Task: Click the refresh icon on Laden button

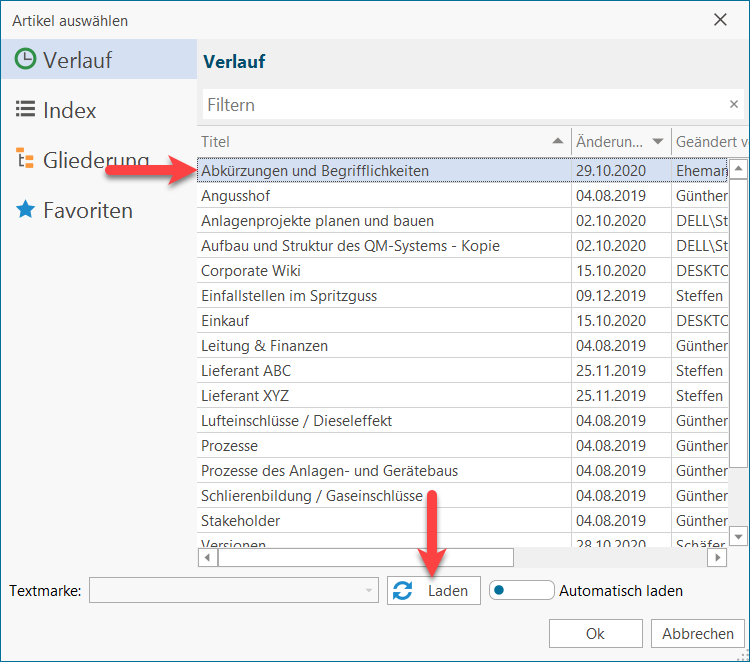Action: pyautogui.click(x=403, y=591)
